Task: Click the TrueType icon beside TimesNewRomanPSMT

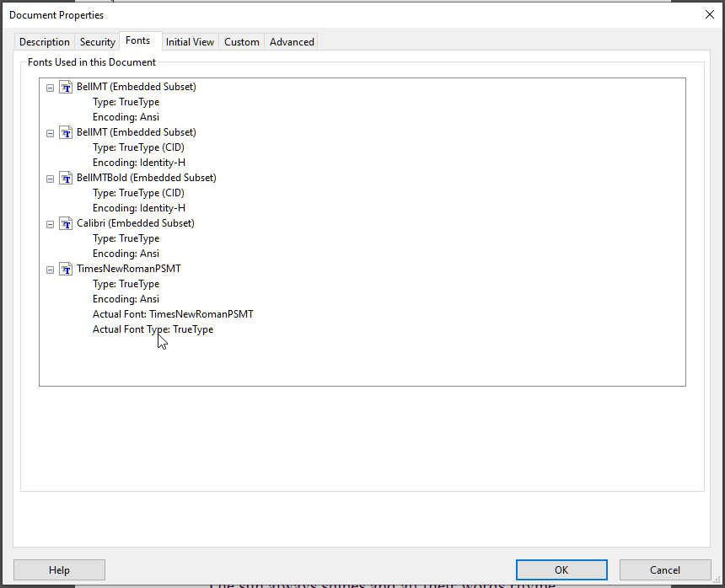Action: (66, 269)
